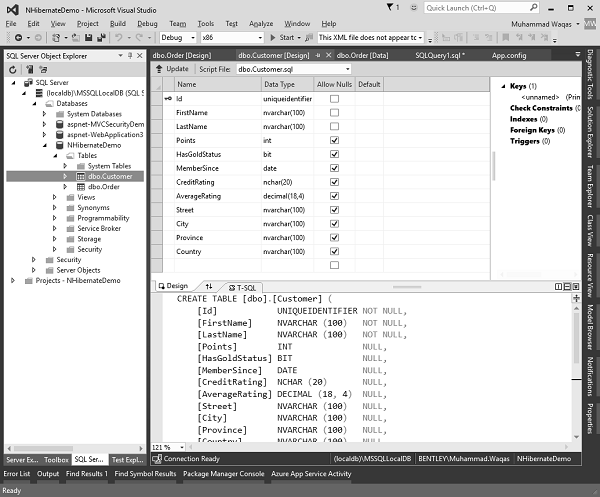Click the Save All icon
This screenshot has width=600, height=497.
tap(101, 37)
